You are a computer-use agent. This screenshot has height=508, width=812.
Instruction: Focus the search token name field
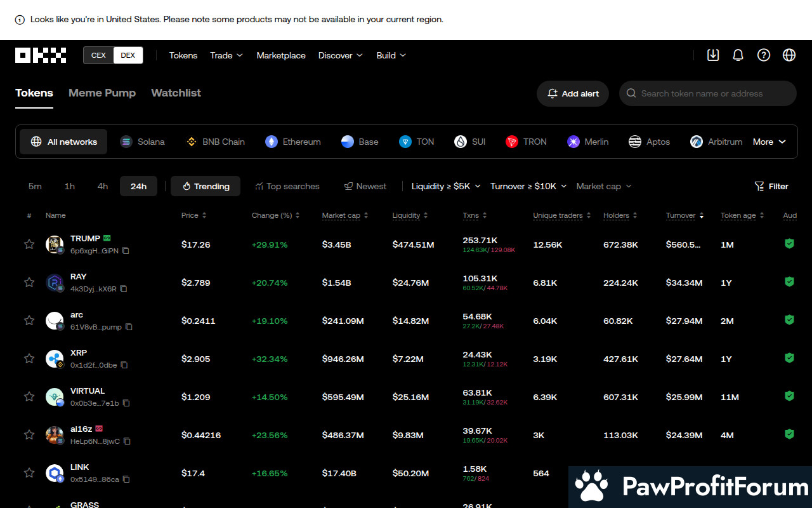point(708,93)
